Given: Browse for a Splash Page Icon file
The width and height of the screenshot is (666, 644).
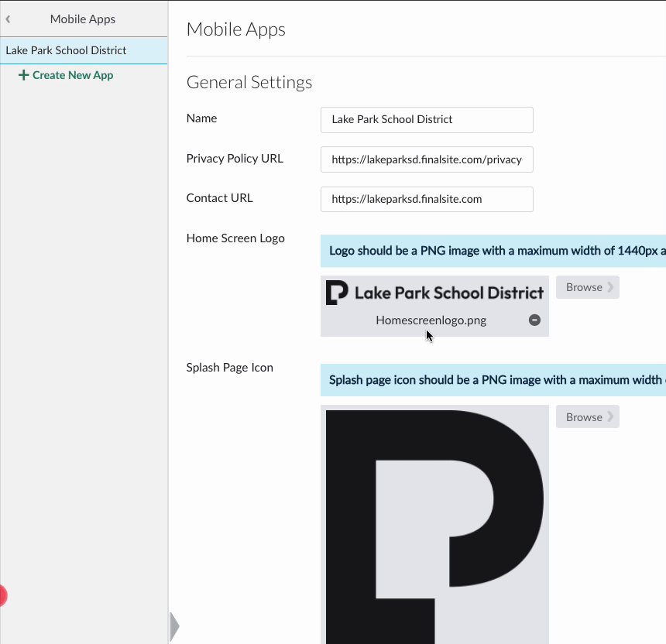Looking at the screenshot, I should pos(588,417).
